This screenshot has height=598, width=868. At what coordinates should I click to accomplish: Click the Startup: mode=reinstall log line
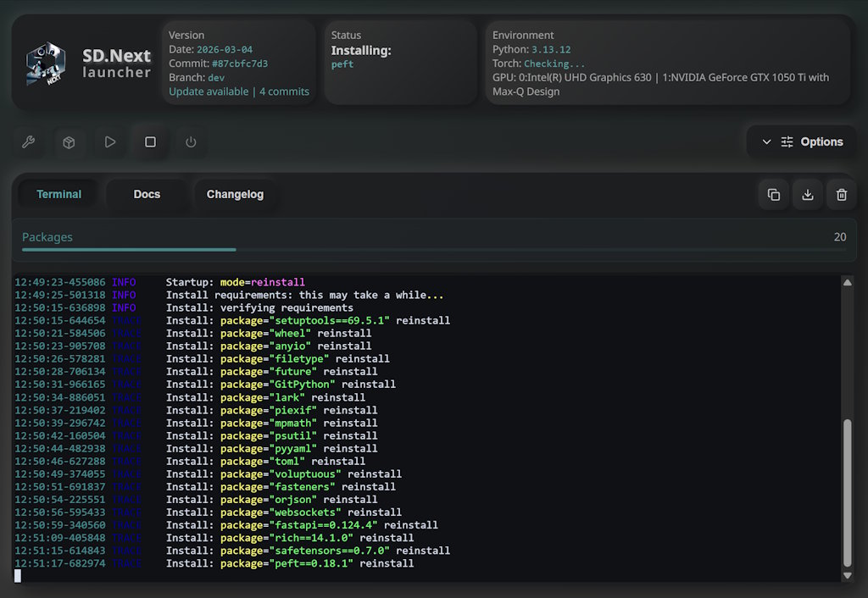pos(160,282)
